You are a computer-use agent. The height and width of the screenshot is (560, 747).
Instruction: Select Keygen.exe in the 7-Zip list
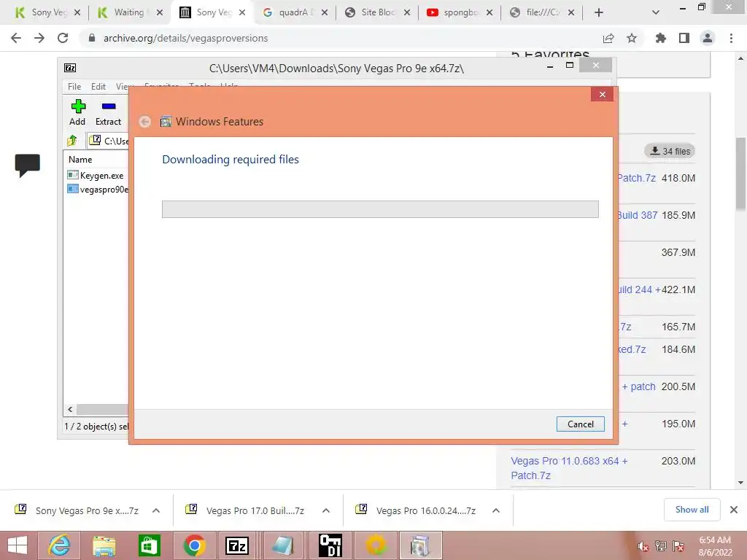(101, 175)
